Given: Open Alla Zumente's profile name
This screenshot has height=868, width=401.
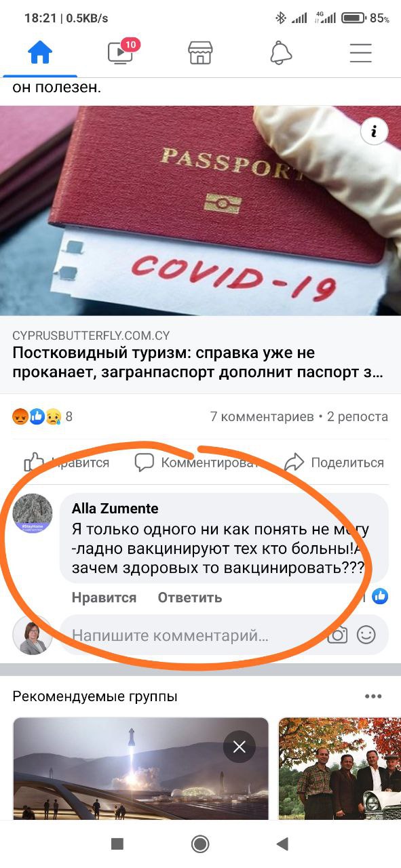Looking at the screenshot, I should click(115, 509).
